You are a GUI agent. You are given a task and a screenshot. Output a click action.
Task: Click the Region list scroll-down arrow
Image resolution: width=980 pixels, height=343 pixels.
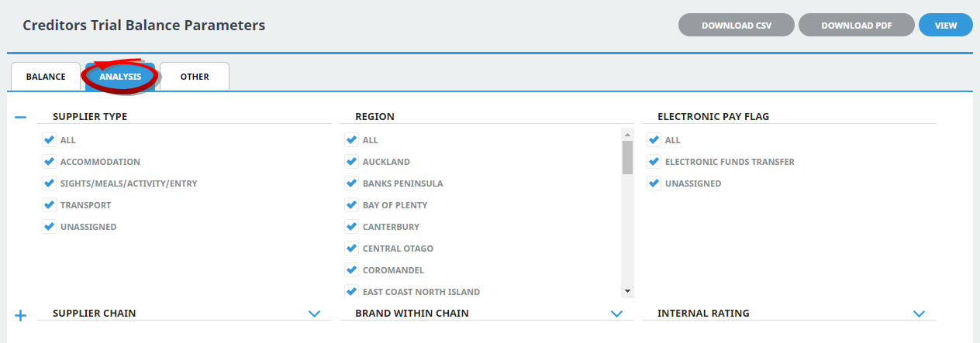[627, 291]
